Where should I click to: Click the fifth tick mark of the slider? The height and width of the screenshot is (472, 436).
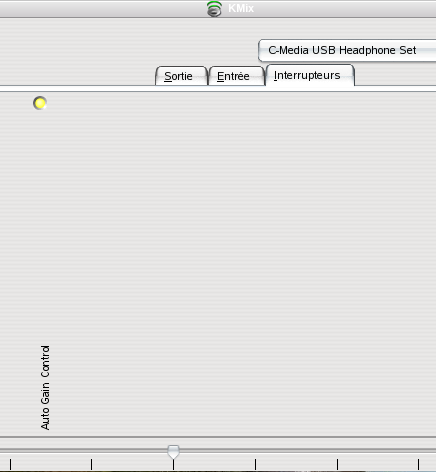[337, 464]
